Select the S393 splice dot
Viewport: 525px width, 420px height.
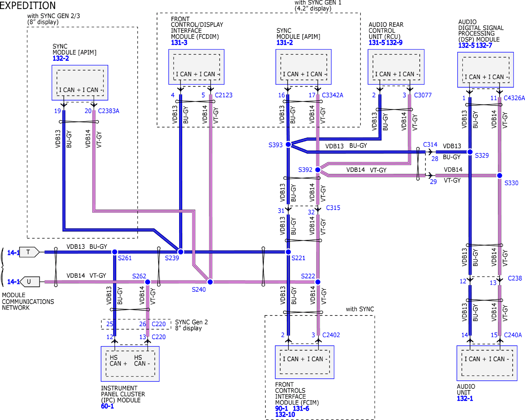tap(288, 144)
